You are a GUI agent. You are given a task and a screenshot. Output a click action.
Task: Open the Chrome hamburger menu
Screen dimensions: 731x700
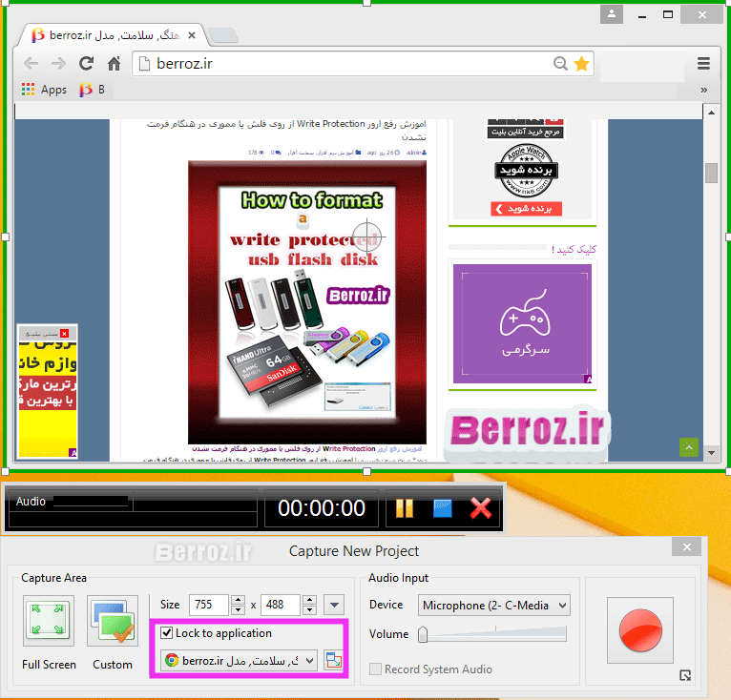click(x=703, y=63)
